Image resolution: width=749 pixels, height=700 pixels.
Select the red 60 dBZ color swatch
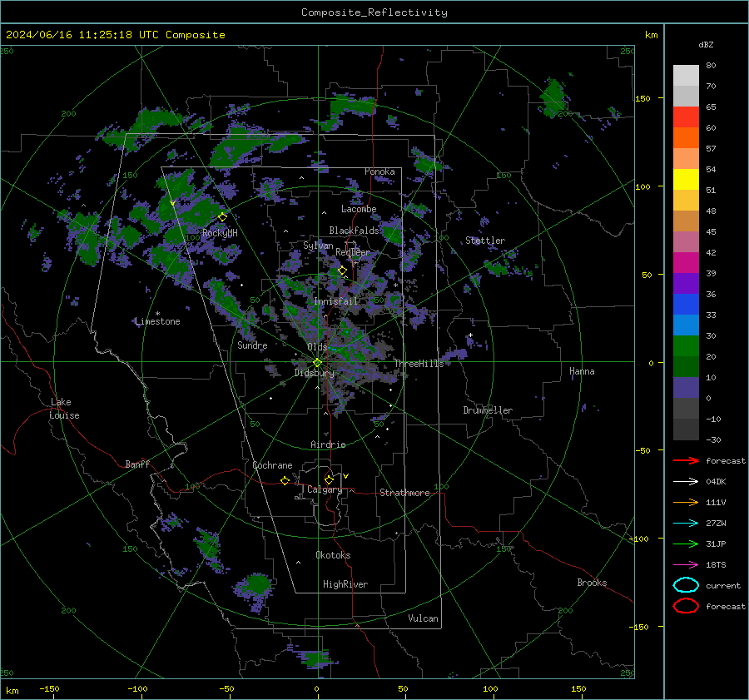pyautogui.click(x=686, y=117)
